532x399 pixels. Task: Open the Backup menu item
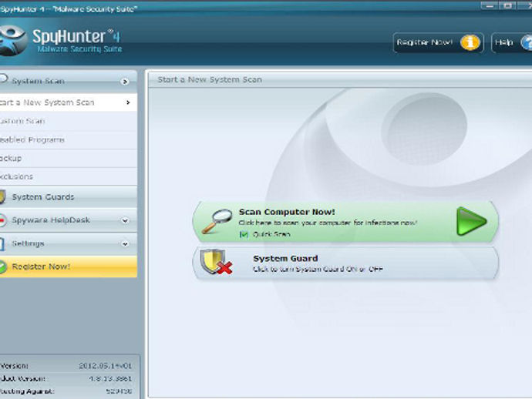pos(69,159)
